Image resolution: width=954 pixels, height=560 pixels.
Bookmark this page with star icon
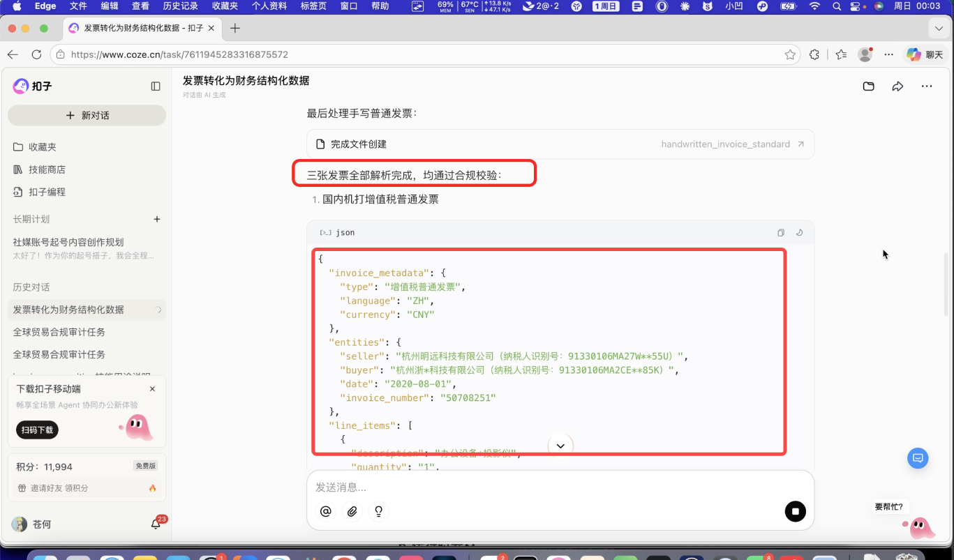[790, 54]
